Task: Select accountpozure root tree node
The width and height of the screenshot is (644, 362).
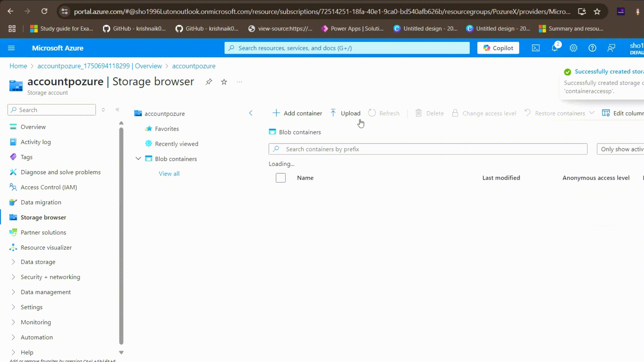Action: pos(164,114)
